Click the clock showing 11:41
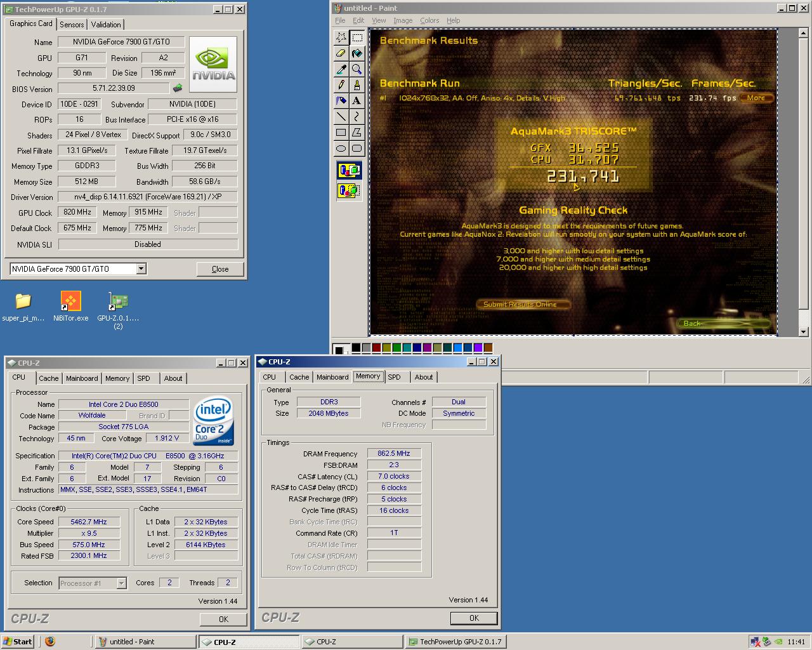The image size is (812, 650). pyautogui.click(x=796, y=642)
